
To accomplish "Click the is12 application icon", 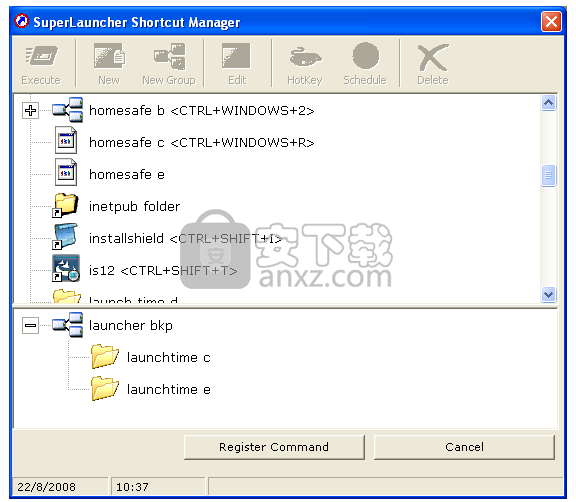I will click(66, 268).
